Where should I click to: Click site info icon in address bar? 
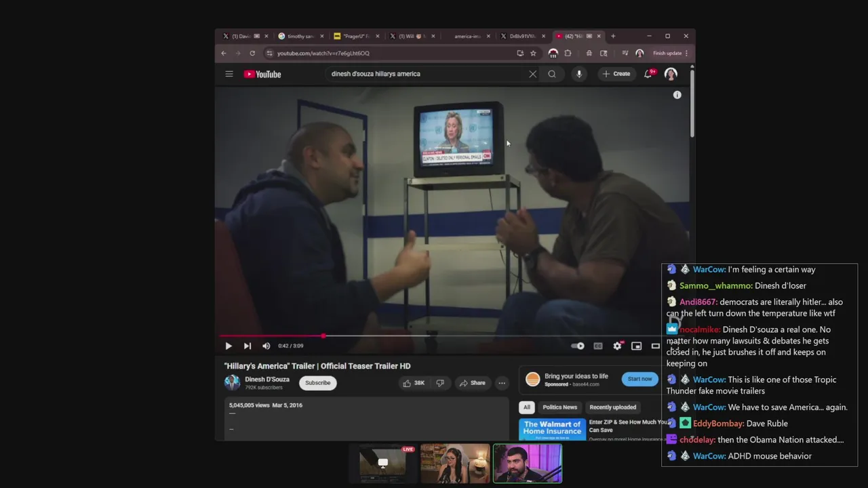tap(269, 53)
